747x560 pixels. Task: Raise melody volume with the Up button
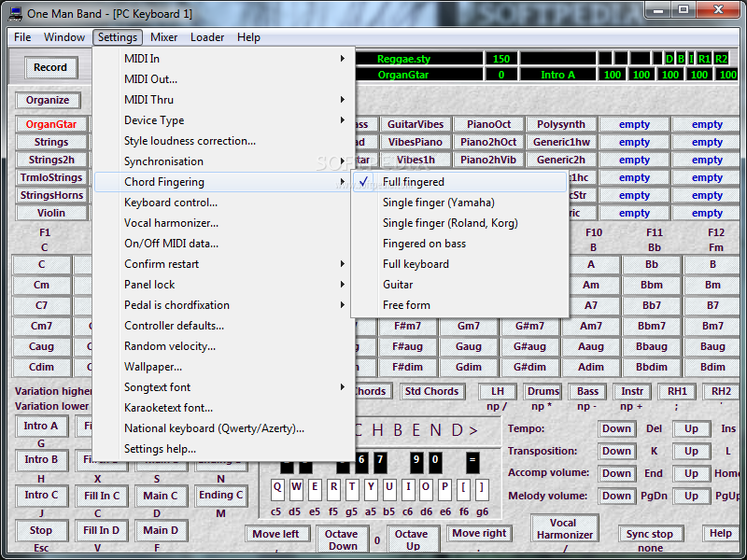(x=691, y=496)
